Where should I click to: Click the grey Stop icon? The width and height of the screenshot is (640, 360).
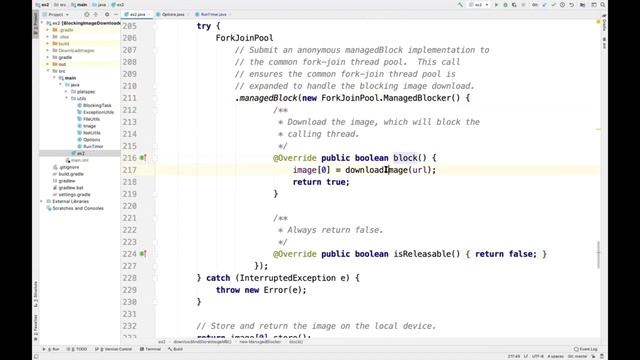524,5
